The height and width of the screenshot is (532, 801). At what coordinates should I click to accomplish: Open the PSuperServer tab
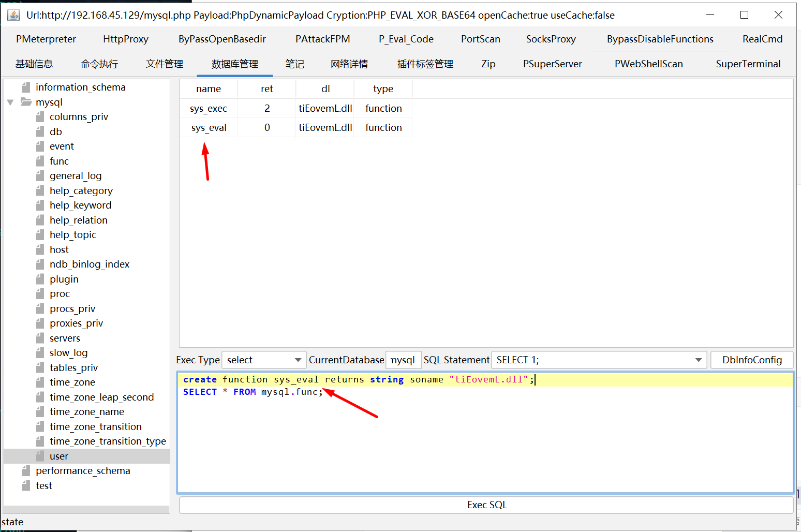click(553, 64)
